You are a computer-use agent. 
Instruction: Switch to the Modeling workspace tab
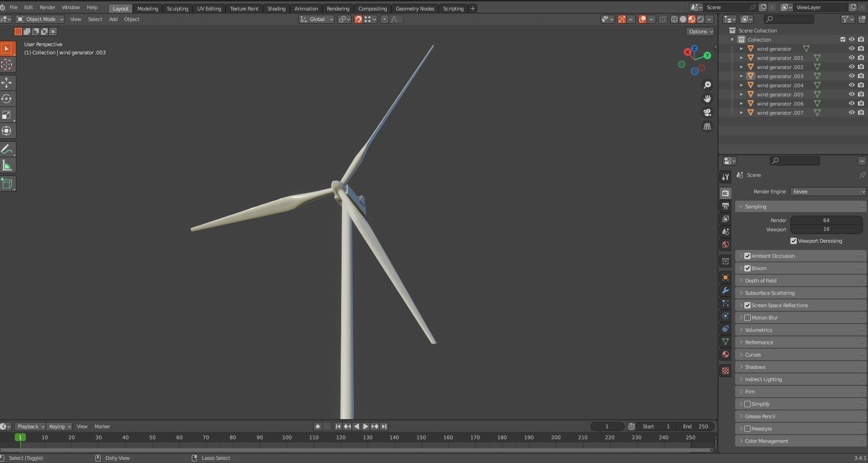[x=147, y=9]
